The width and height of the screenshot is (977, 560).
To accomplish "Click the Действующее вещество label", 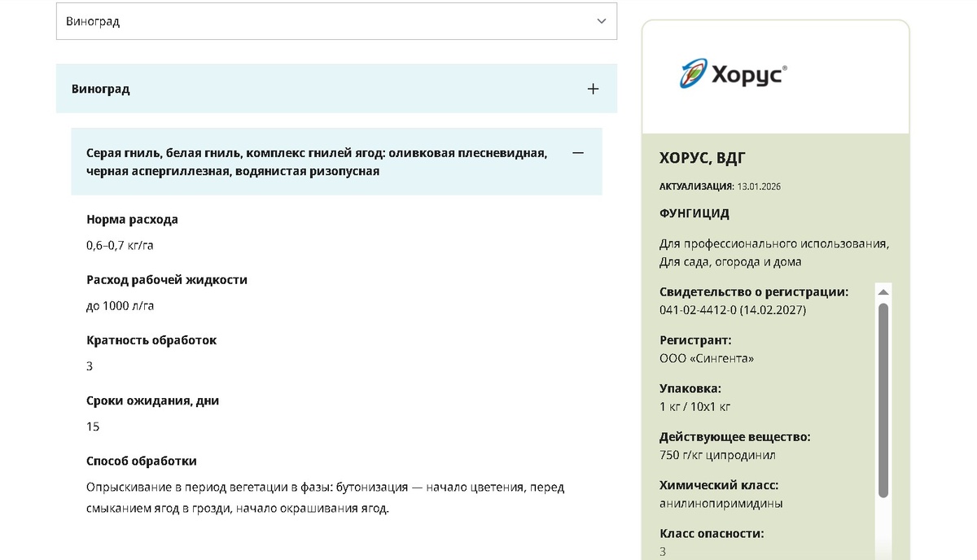I will click(x=735, y=437).
